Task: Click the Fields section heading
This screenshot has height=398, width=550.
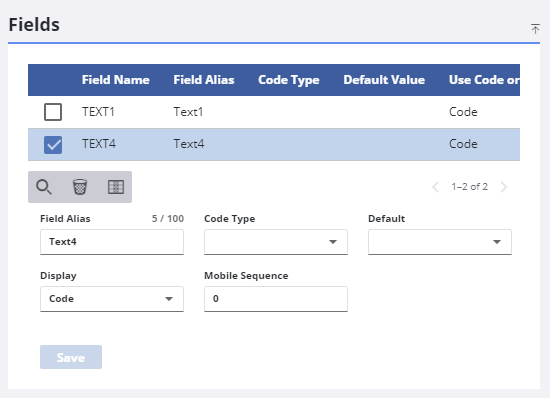Action: (34, 25)
